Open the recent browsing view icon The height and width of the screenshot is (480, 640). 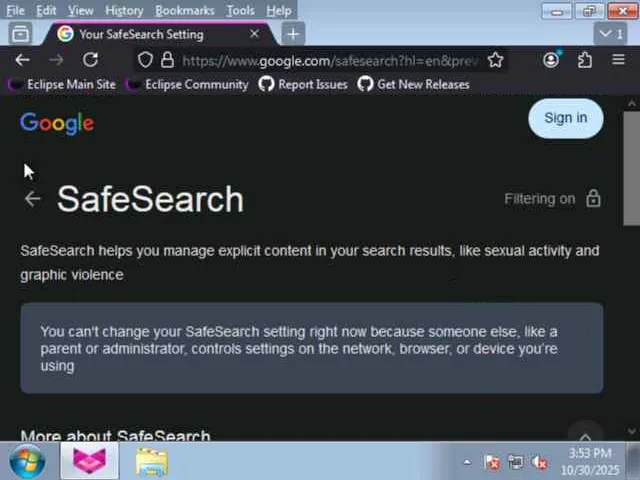20,34
